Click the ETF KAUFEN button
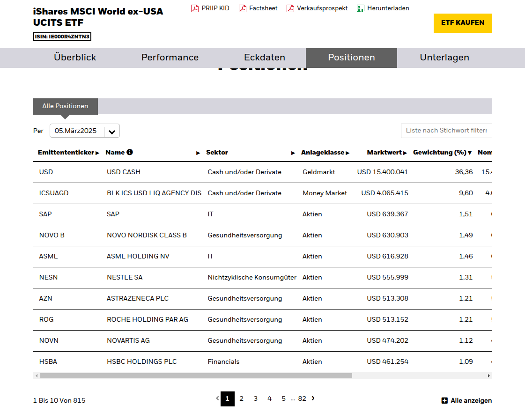 (463, 23)
